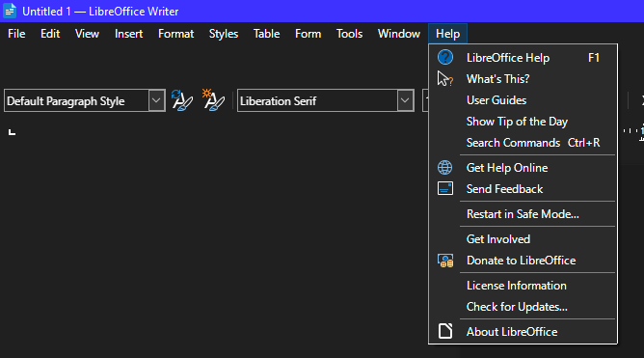The image size is (644, 358).
Task: Open the Edit menu
Action: coord(50,34)
